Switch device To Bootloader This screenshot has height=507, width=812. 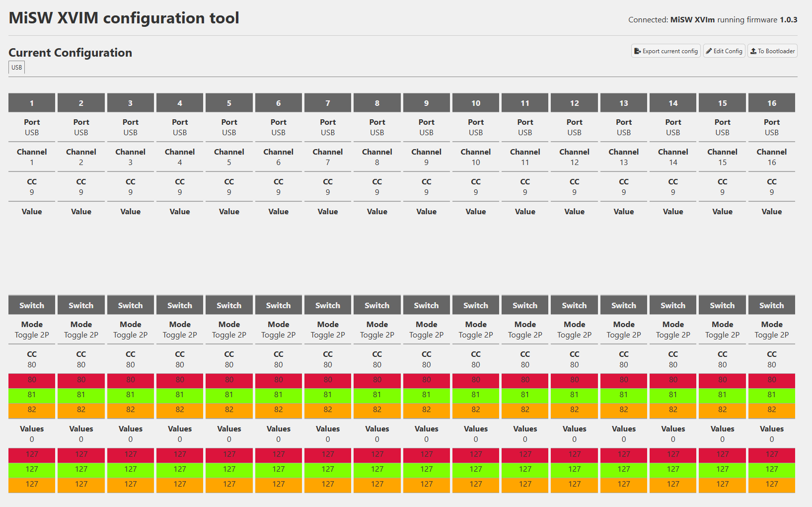(772, 51)
